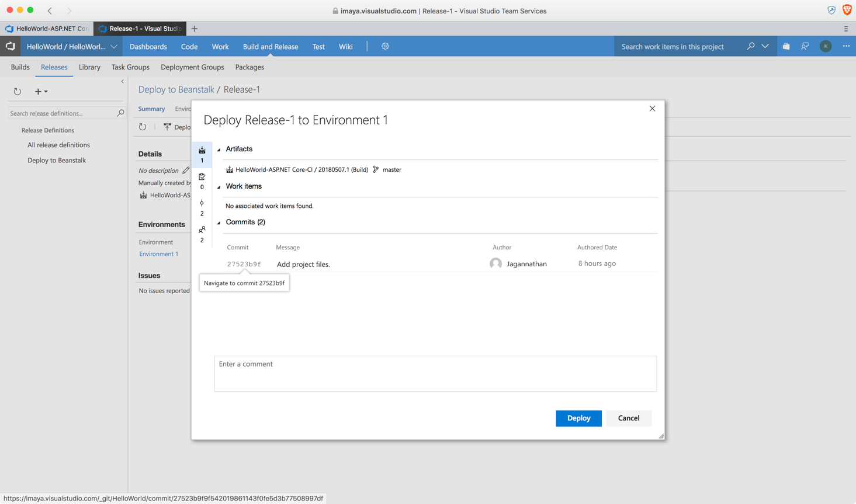The height and width of the screenshot is (504, 856).
Task: Open the Environment 1 link
Action: [158, 254]
